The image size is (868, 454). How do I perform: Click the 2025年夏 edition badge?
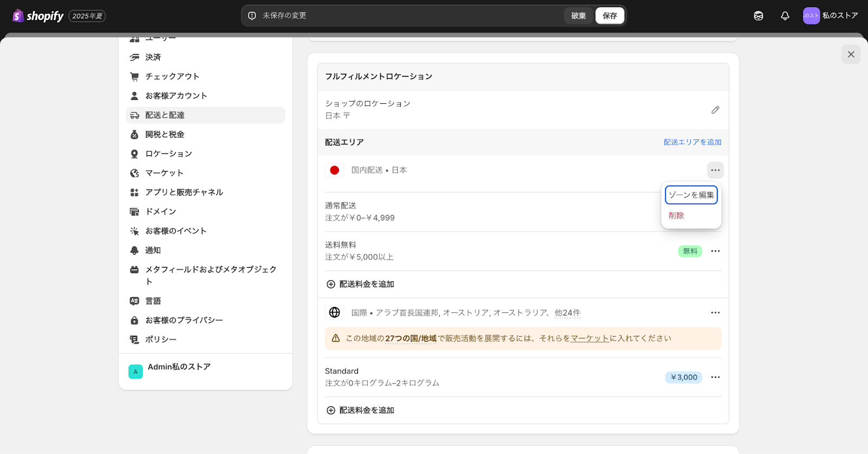(x=87, y=16)
